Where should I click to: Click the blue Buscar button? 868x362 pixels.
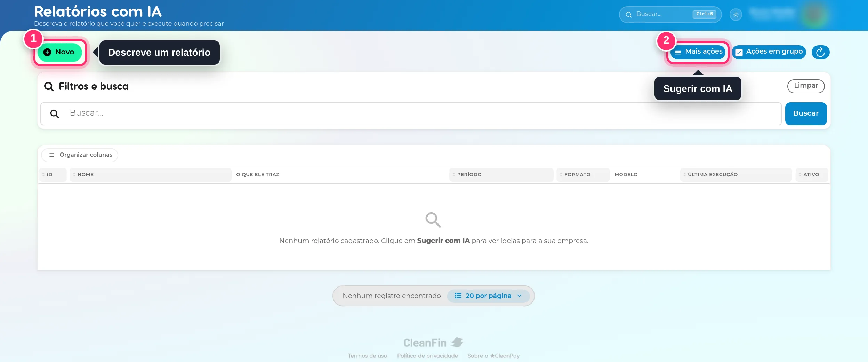tap(806, 113)
